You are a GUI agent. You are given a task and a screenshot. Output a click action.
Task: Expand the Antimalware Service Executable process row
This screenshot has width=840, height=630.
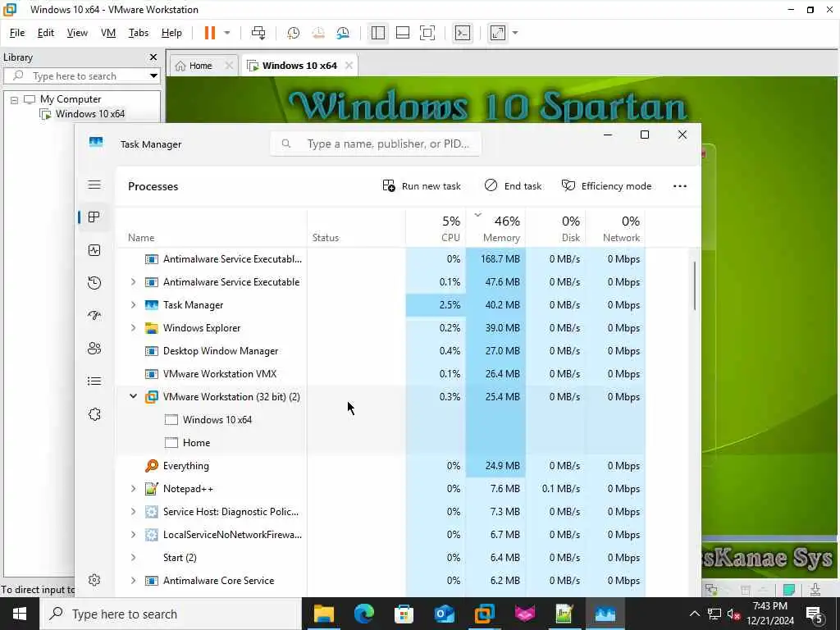(134, 282)
